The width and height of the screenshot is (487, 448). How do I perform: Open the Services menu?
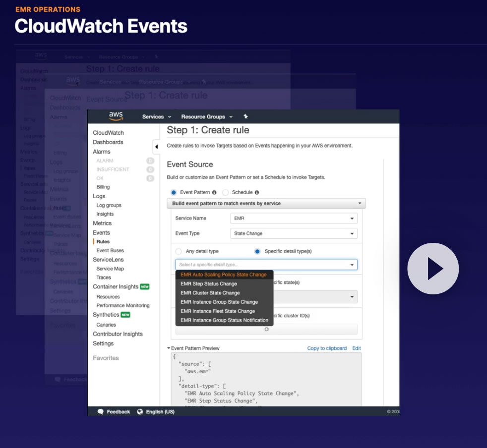click(x=157, y=117)
